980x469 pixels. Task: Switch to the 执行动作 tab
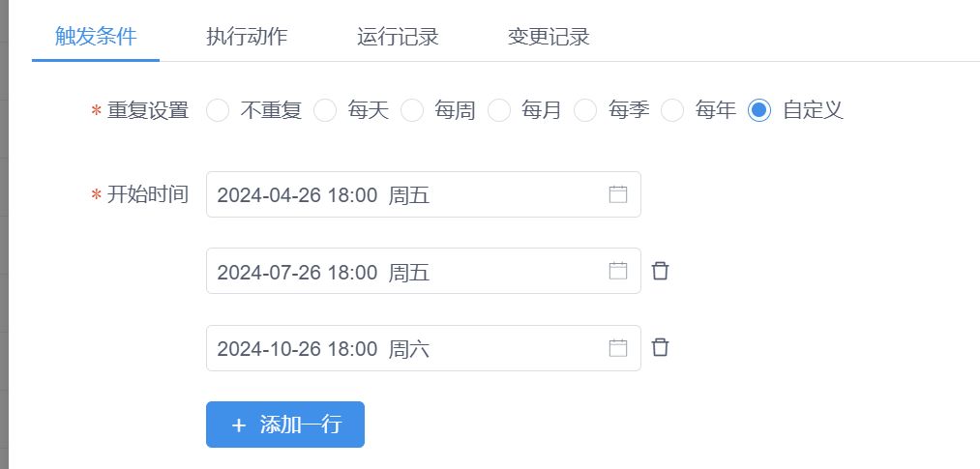247,36
